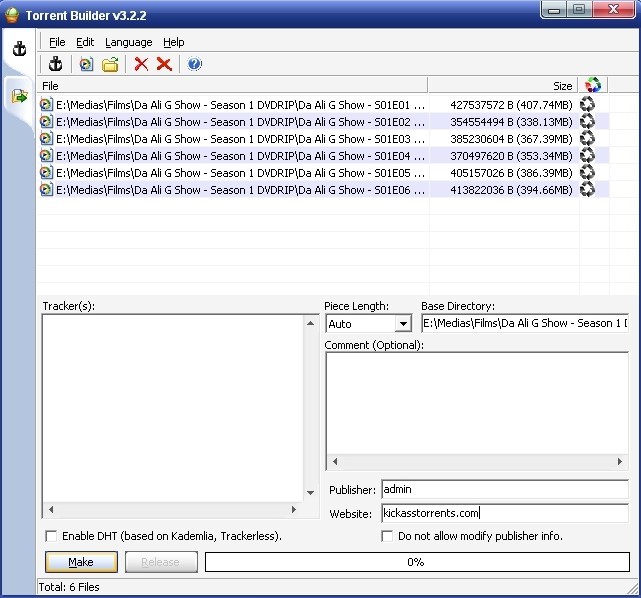
Task: Click the Total: 6 Files status text
Action: pyautogui.click(x=69, y=587)
